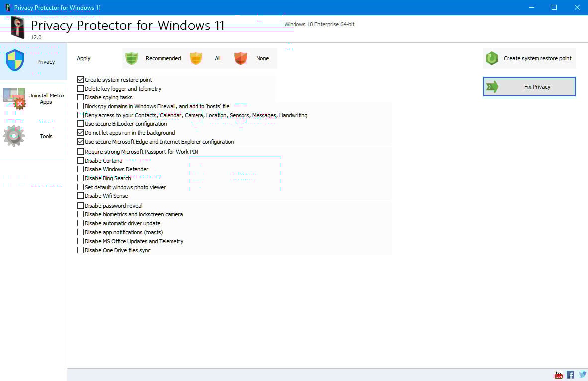Screen dimensions: 588x381
Task: Click the Privacy Protector for Windows 11 heading
Action: (127, 25)
